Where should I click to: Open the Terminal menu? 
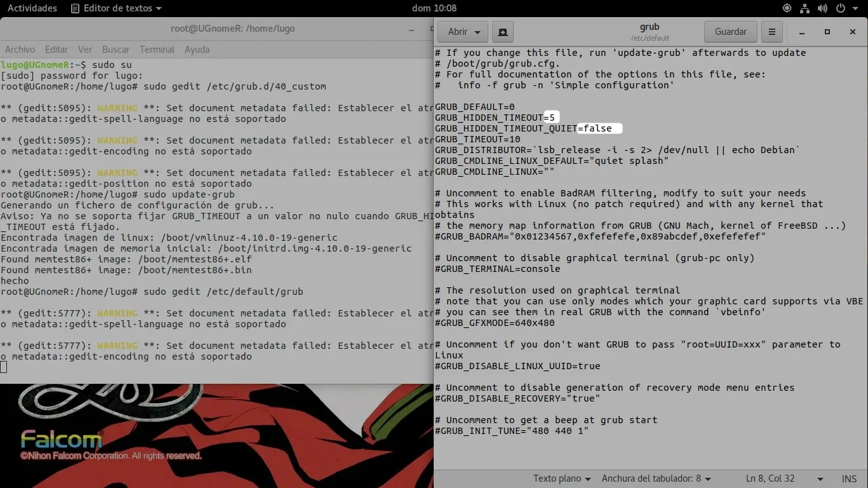(157, 49)
